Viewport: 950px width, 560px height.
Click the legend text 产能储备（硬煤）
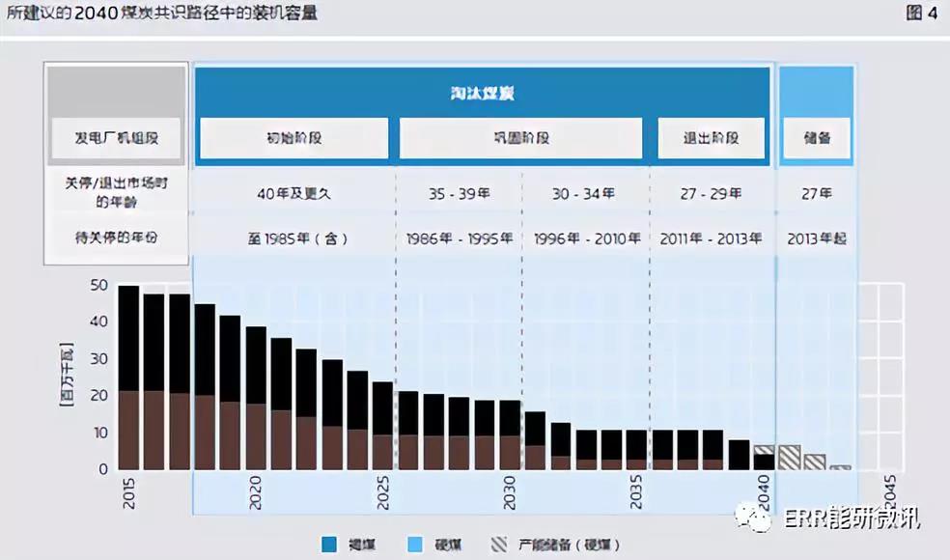[569, 545]
